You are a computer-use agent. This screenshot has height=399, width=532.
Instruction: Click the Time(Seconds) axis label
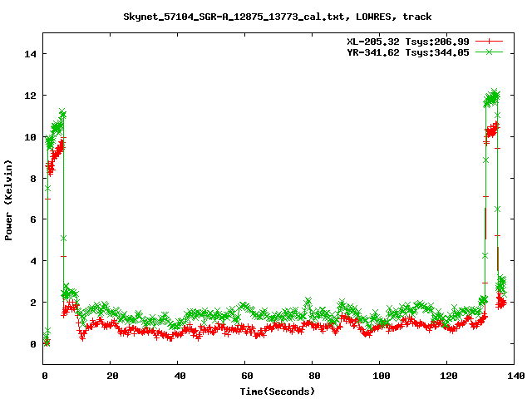[x=278, y=392]
